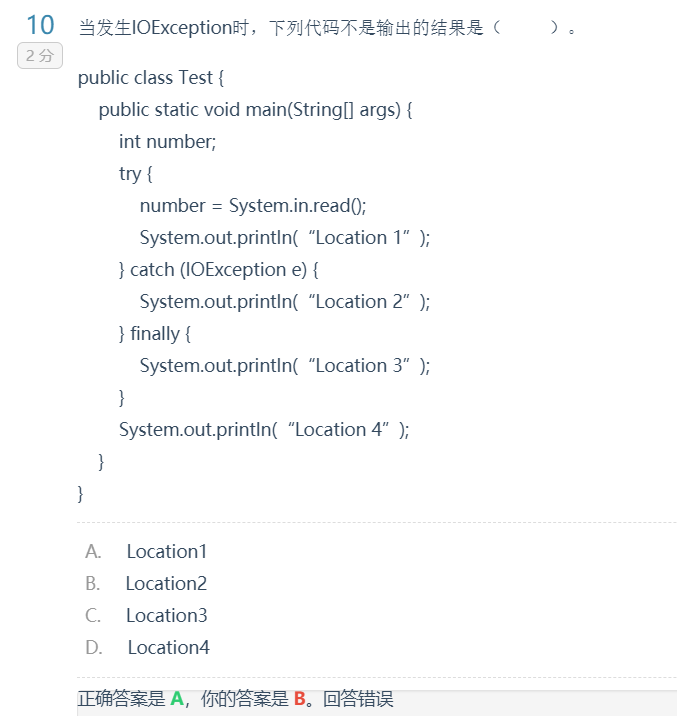The image size is (677, 716).
Task: Click the println Location 3 line
Action: coord(284,366)
